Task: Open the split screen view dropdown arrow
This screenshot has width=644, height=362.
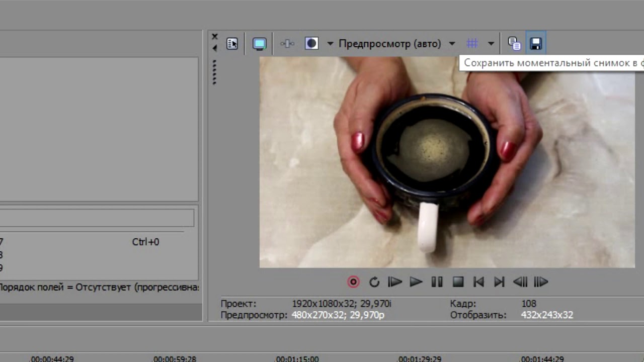Action: [x=330, y=44]
